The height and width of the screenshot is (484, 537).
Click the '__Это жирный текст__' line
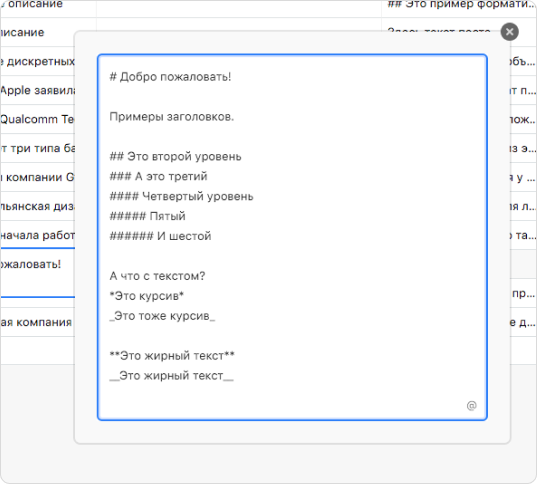click(x=172, y=375)
